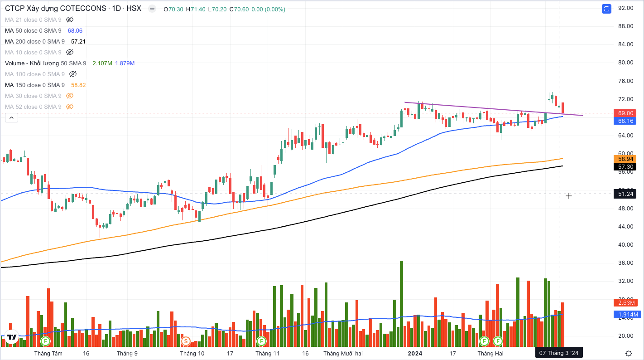Click the 88.00 price axis value
The width and height of the screenshot is (644, 360).
tap(625, 26)
